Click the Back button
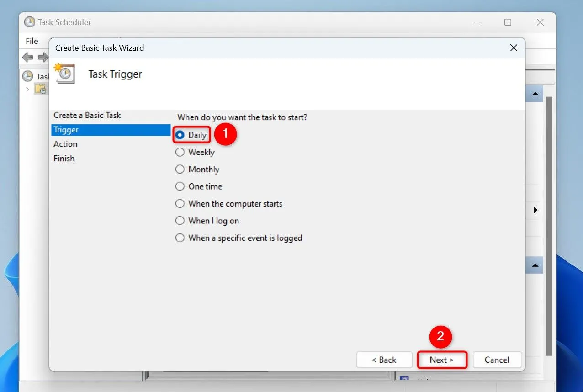The image size is (583, 392). [384, 360]
